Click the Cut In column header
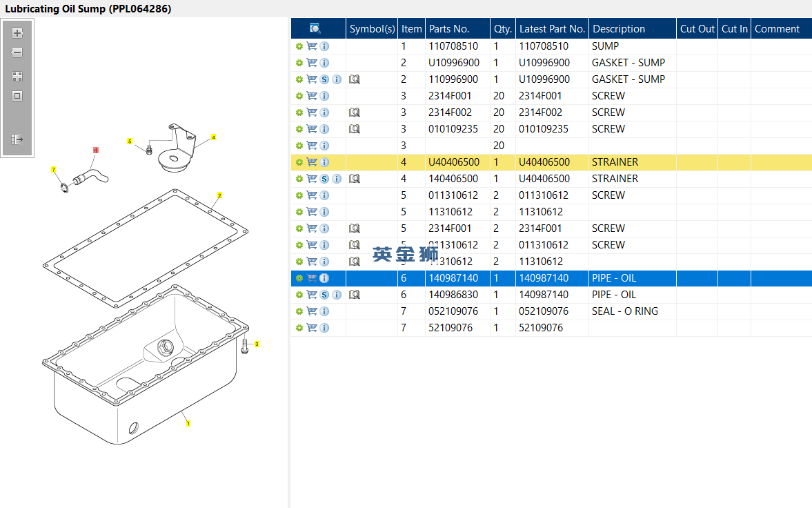Image resolution: width=812 pixels, height=508 pixels. (734, 29)
